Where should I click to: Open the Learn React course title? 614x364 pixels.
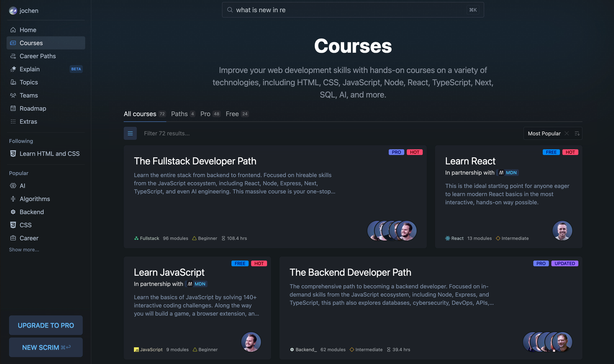tap(470, 161)
